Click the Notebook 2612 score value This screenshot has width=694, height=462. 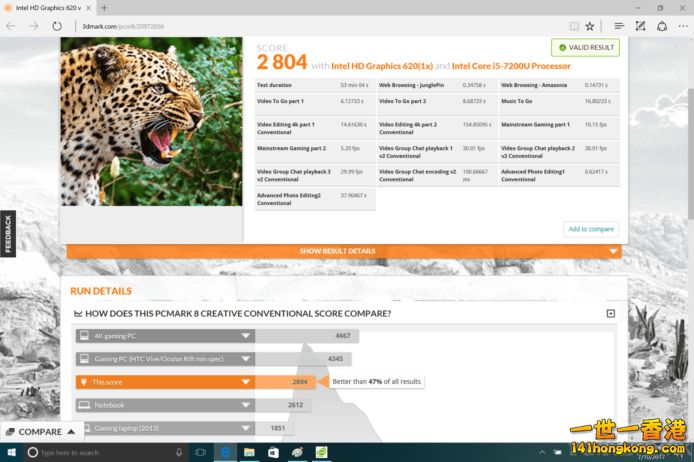[x=295, y=405]
